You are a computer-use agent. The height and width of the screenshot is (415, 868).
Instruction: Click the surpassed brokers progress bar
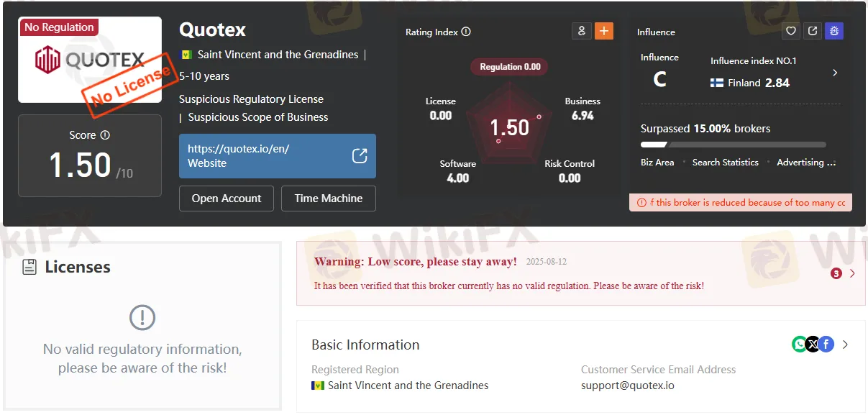coord(734,145)
